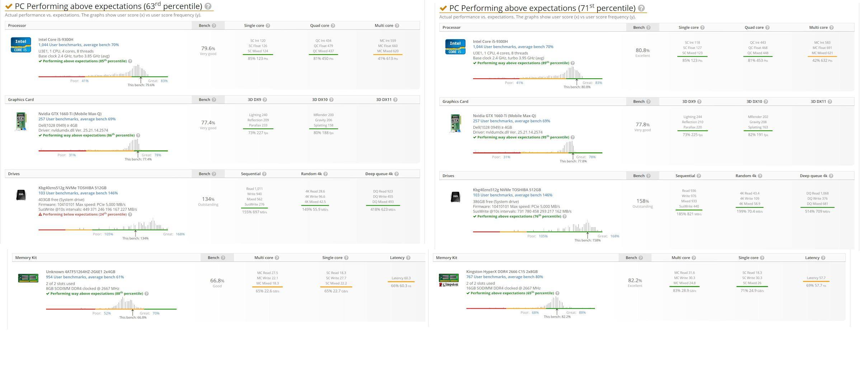Open help icon next to 'Performing below expectations (24th percentile)'
Image resolution: width=868 pixels, height=368 pixels.
(x=130, y=215)
